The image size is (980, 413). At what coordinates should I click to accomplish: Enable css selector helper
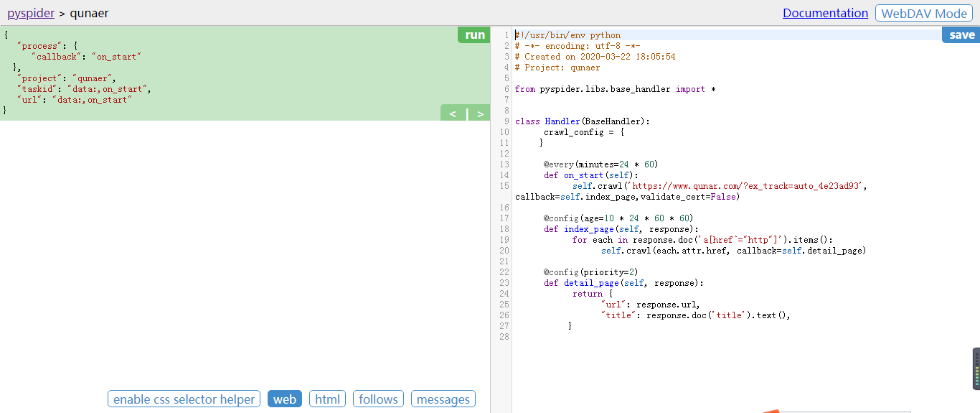[x=184, y=399]
